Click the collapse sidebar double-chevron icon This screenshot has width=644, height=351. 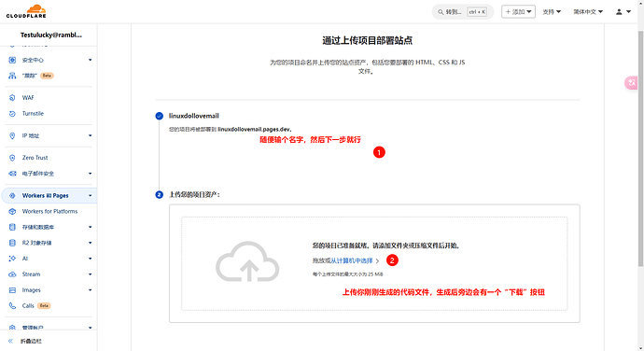click(x=10, y=341)
